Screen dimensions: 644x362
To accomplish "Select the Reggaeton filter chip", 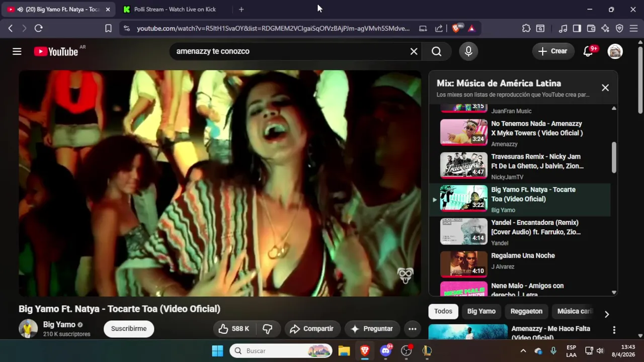I will point(526,311).
